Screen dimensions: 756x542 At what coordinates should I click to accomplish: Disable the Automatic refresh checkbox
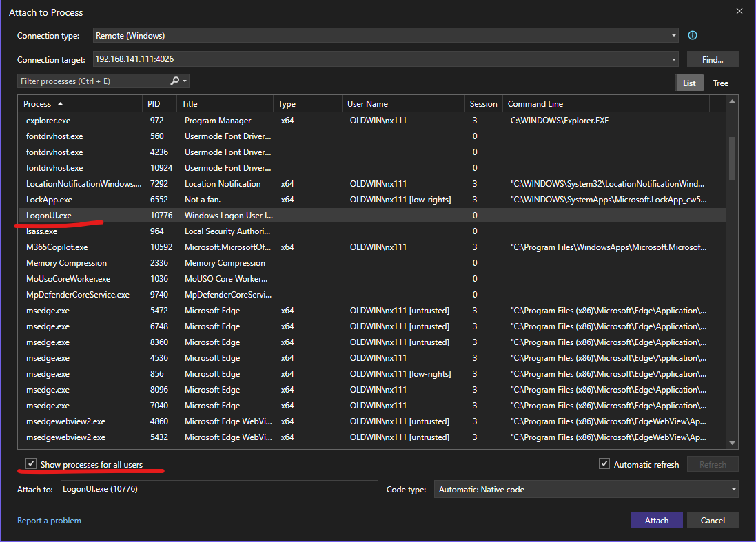tap(604, 464)
